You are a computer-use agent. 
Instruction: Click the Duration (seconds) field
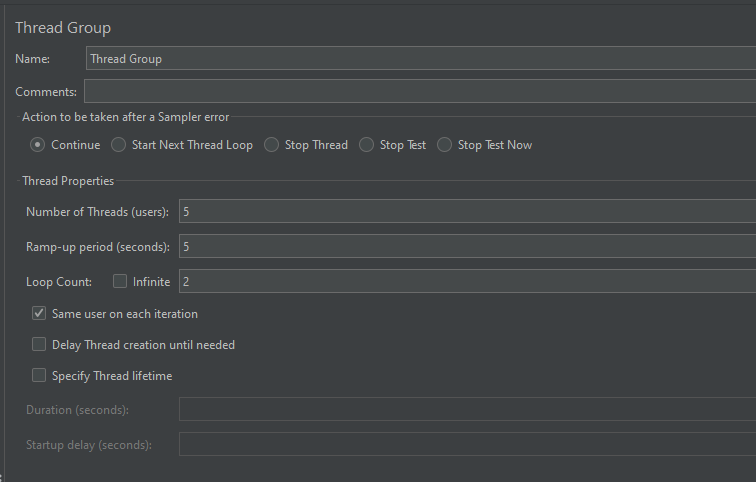coord(466,410)
